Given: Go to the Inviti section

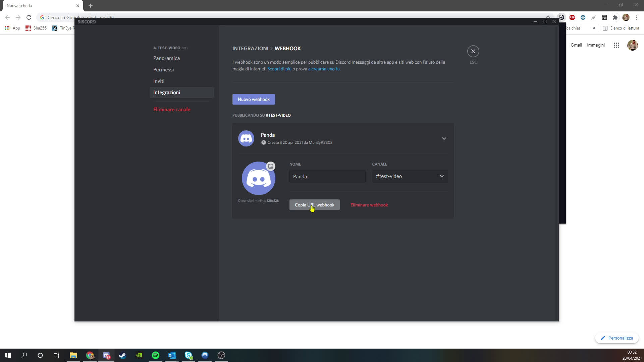Looking at the screenshot, I should pyautogui.click(x=159, y=81).
